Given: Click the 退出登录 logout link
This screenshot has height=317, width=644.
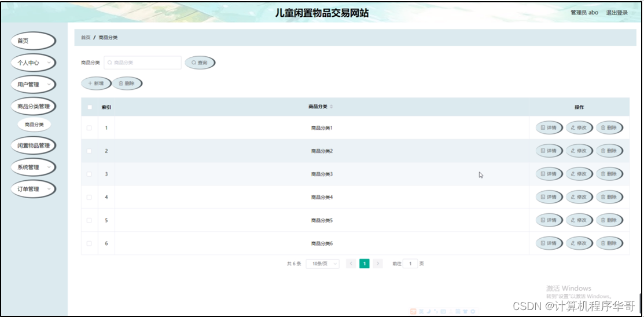Looking at the screenshot, I should (617, 13).
